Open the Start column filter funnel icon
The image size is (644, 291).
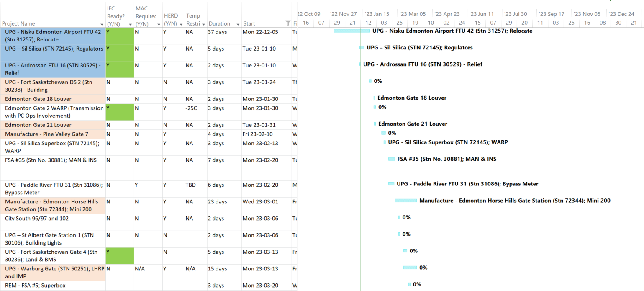(287, 23)
